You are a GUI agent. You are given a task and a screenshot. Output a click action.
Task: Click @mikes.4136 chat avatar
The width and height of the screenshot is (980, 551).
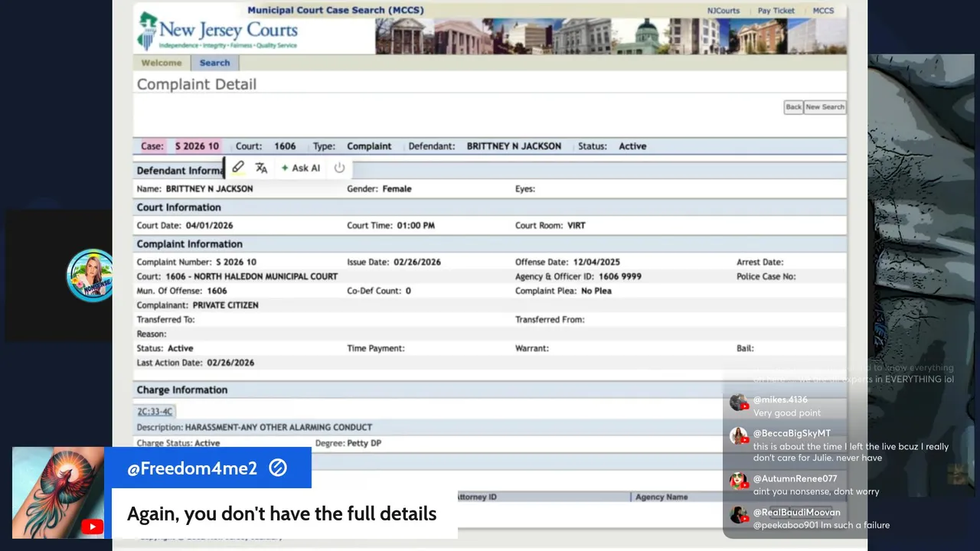[x=739, y=403]
